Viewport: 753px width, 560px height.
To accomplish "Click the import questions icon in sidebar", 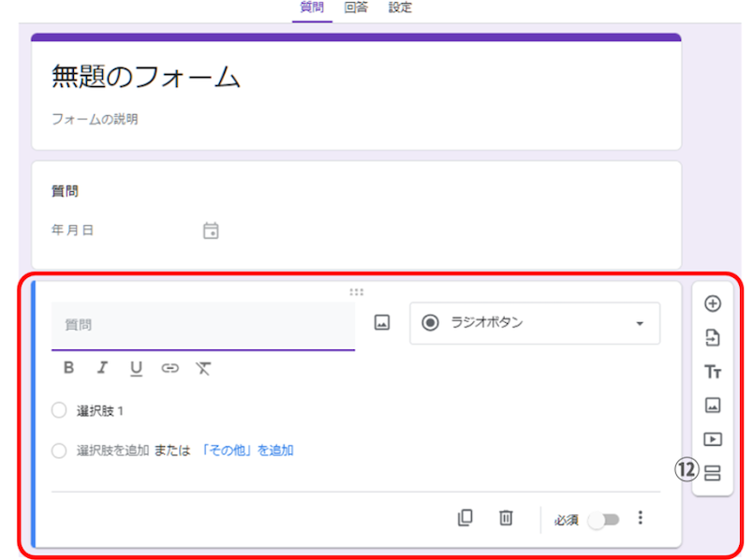I will pyautogui.click(x=712, y=337).
